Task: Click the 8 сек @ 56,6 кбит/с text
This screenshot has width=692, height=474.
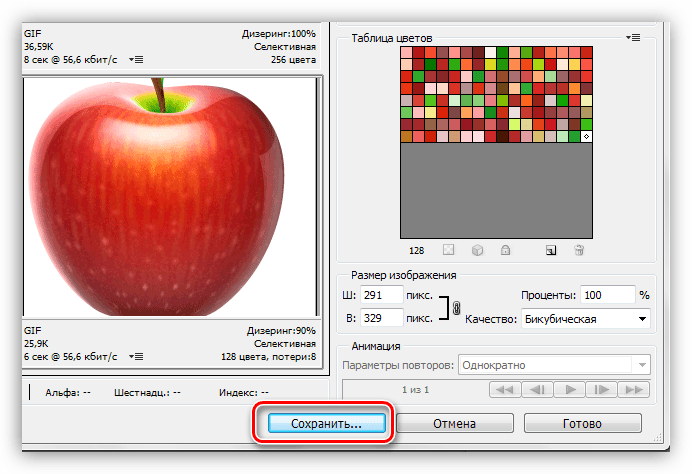Action: click(x=71, y=60)
